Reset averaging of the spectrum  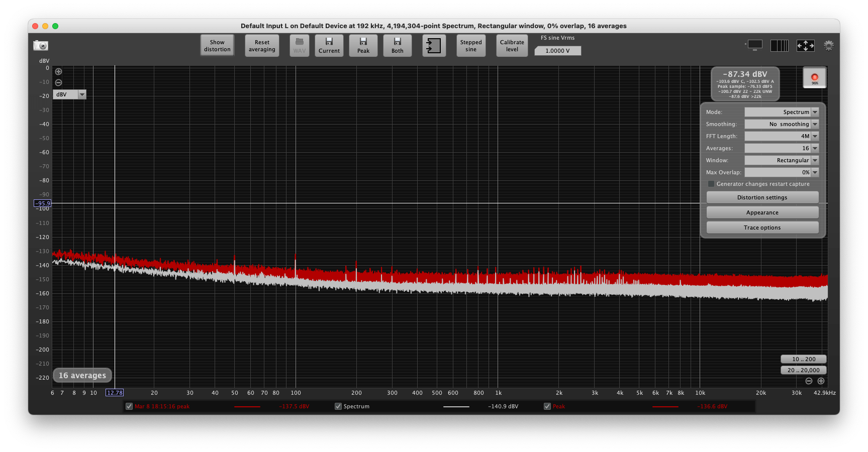[262, 46]
